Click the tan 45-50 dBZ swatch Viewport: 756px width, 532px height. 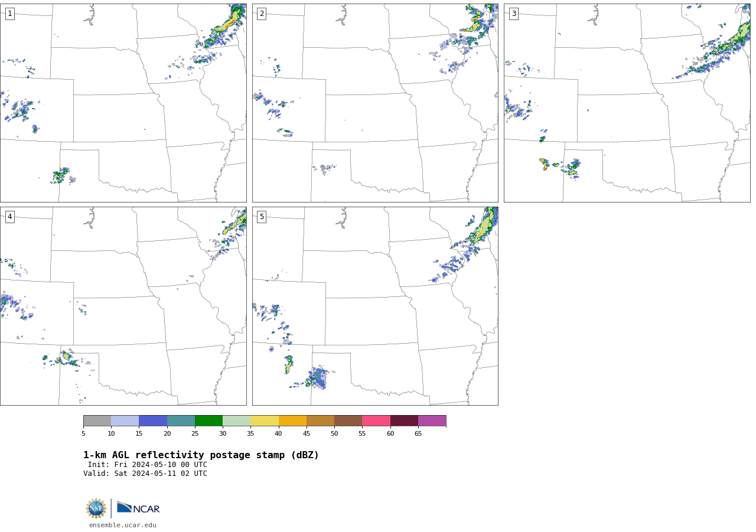[320, 421]
